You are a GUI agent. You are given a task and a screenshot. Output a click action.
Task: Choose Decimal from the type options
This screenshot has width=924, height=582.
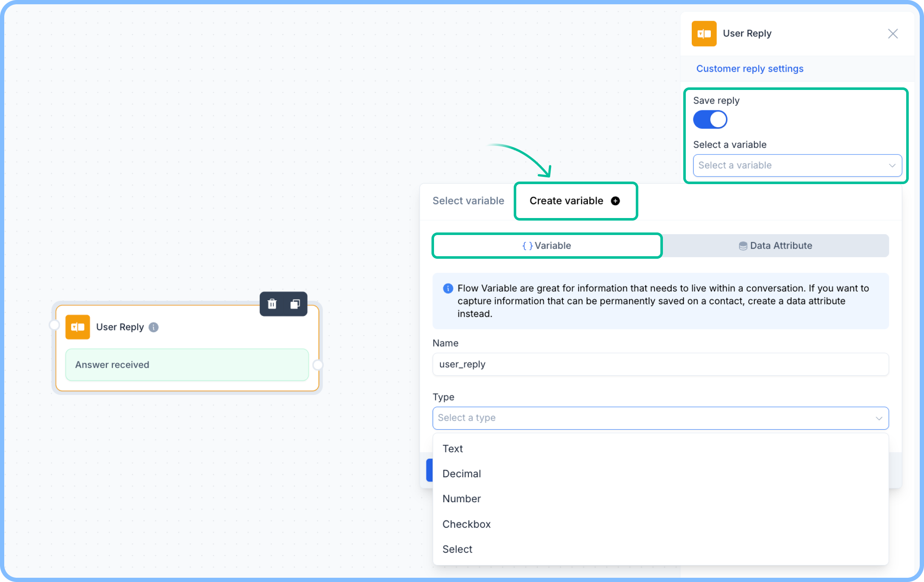(462, 474)
